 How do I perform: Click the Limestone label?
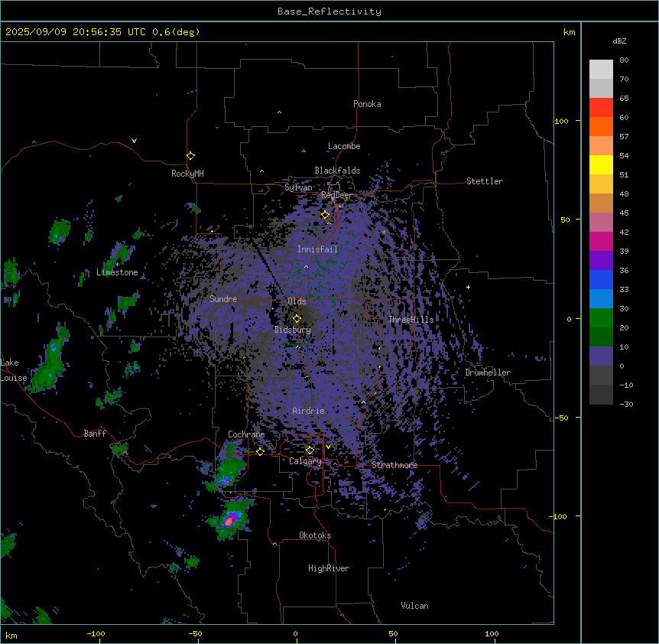point(117,272)
